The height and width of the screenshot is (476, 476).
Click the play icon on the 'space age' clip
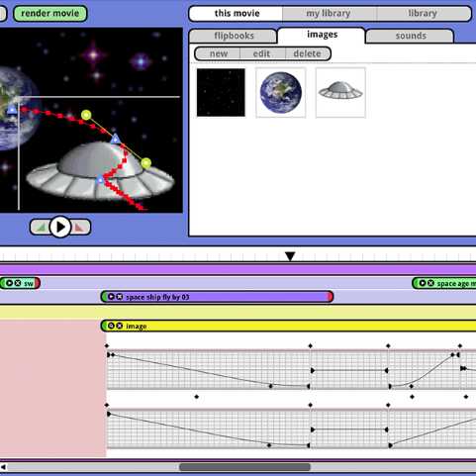(x=423, y=283)
